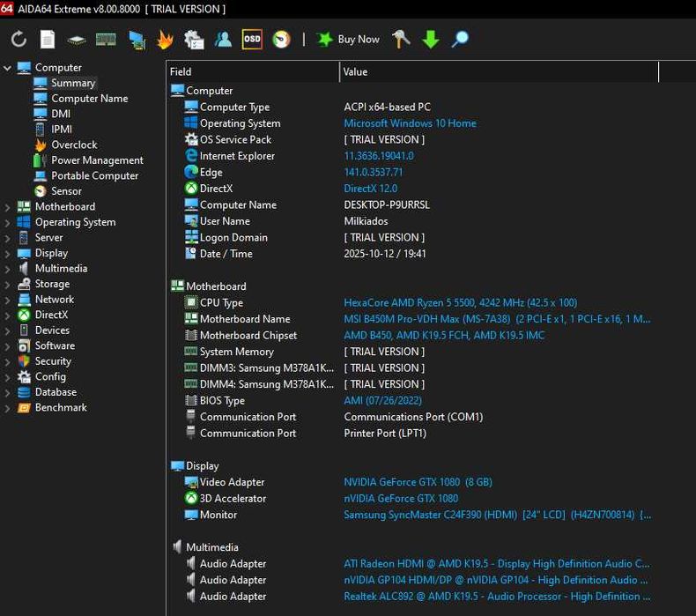Select the Printer Port (LPT1) value
Image resolution: width=696 pixels, height=616 pixels.
(385, 434)
